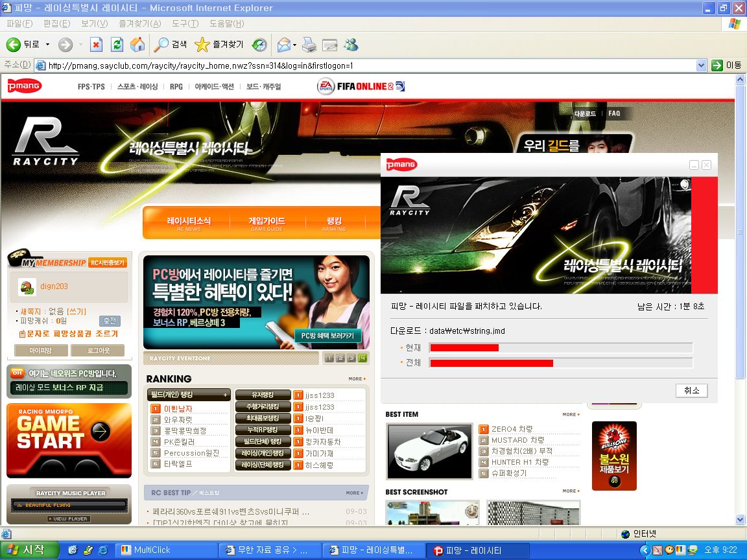The height and width of the screenshot is (560, 747).
Task: Select the 랭킹 Ranking tab
Action: (334, 223)
